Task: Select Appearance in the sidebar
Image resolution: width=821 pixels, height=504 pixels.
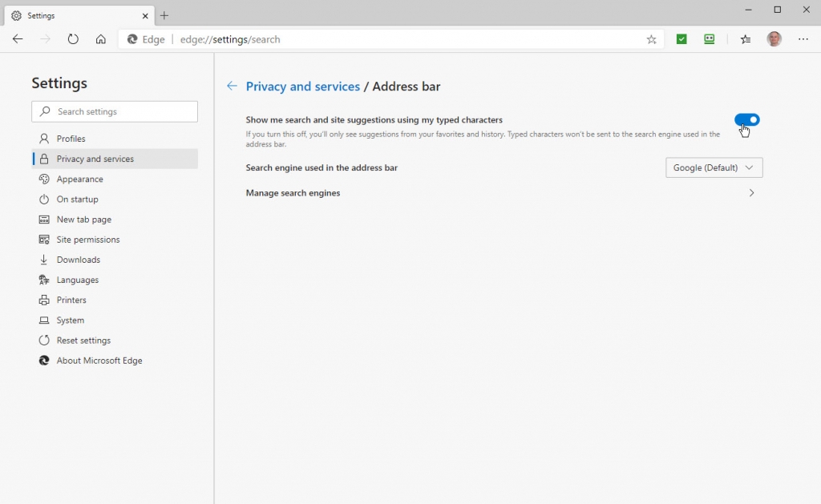Action: 81,179
